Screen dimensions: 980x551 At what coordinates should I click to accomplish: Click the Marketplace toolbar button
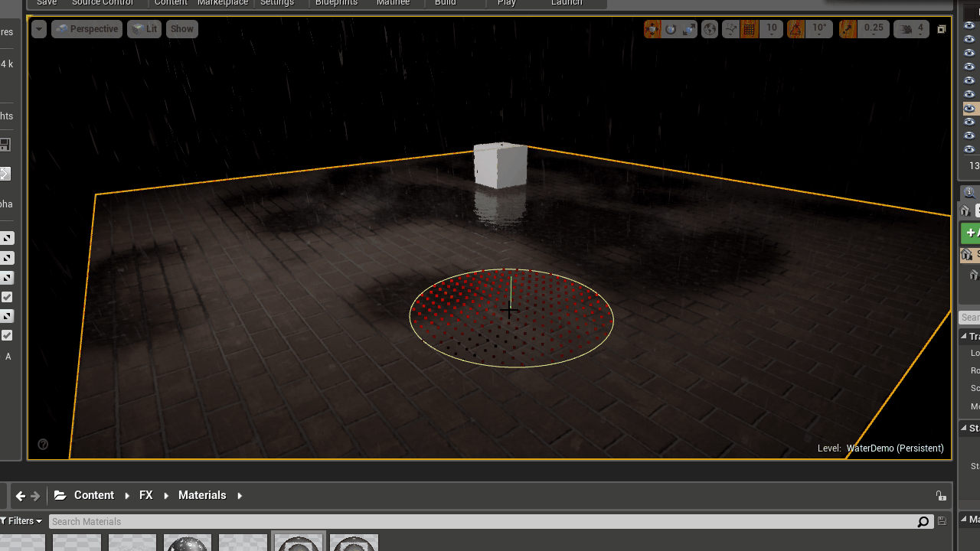tap(222, 3)
